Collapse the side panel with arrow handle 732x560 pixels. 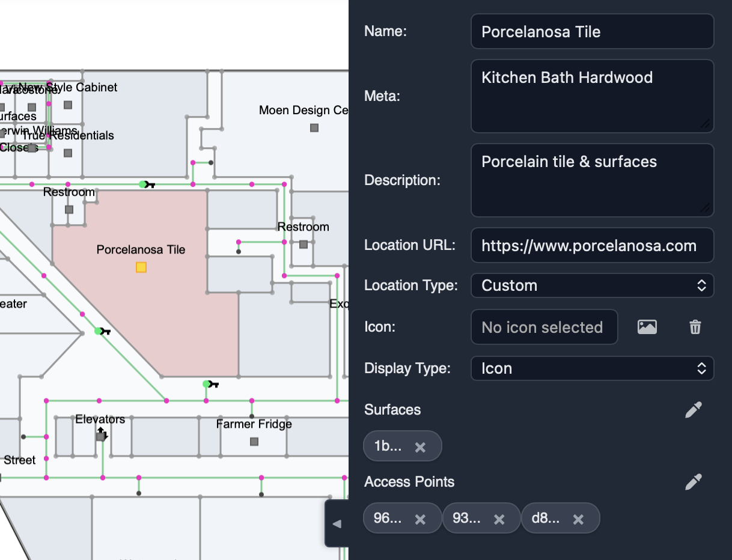pos(337,523)
